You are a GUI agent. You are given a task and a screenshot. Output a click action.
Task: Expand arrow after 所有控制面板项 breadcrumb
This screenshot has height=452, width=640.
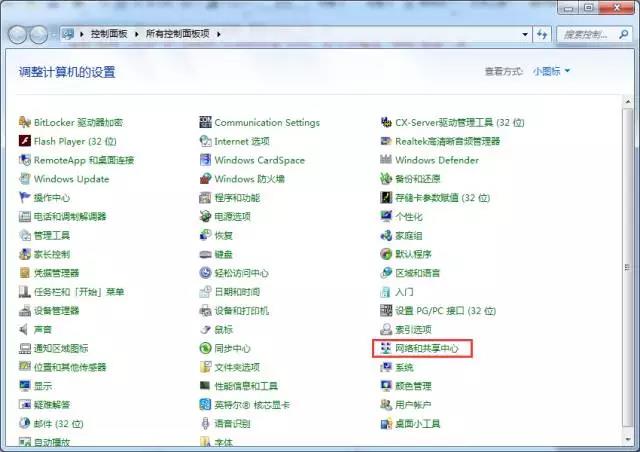tap(219, 34)
